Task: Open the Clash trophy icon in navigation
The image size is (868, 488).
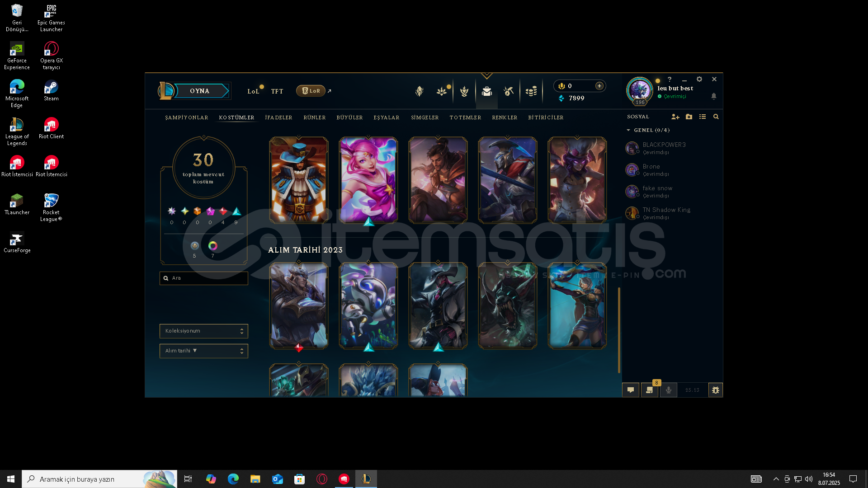Action: click(x=464, y=91)
